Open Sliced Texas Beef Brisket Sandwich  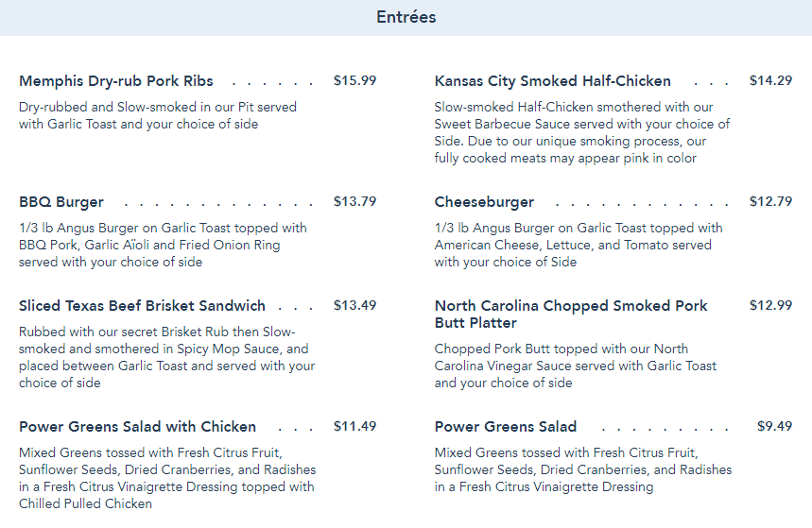tap(142, 306)
